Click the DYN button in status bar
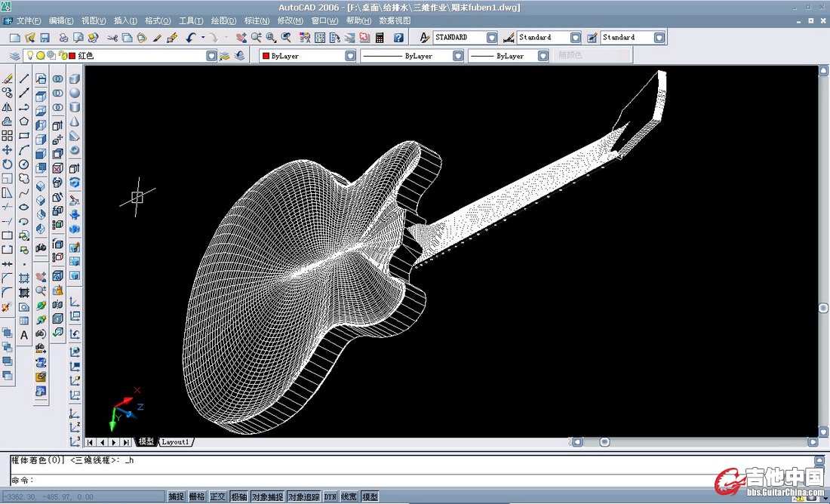 (330, 497)
